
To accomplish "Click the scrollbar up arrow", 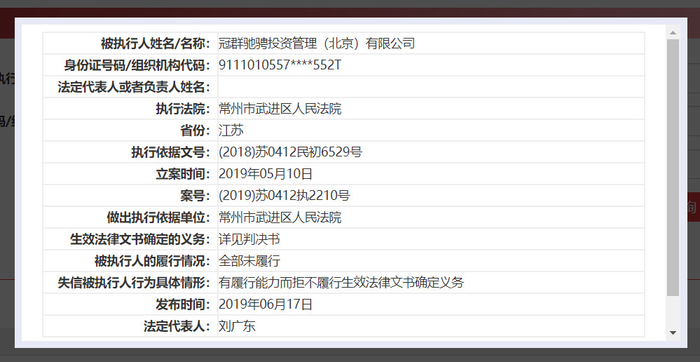I will pos(673,33).
